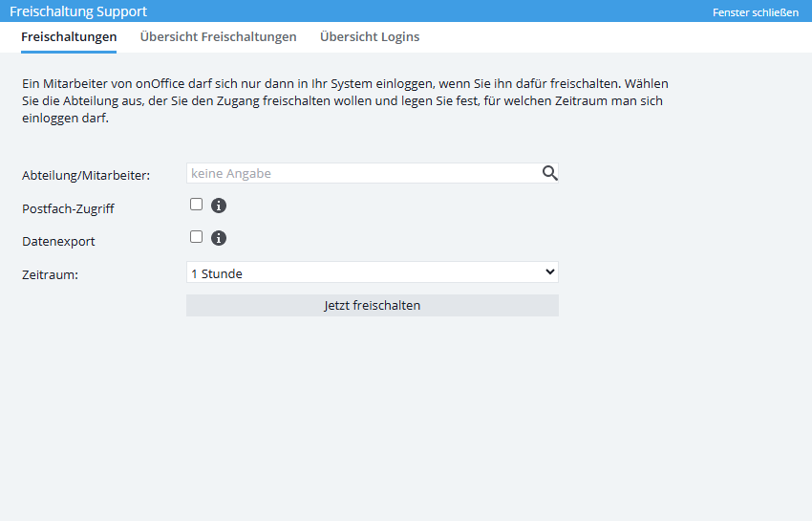
Task: Open the Zeitraum dropdown showing 1 Stunde
Action: [372, 273]
